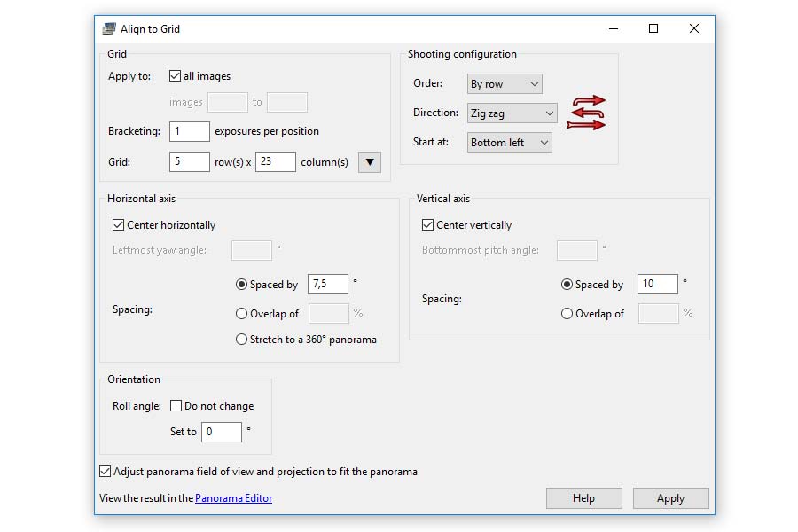Click the images range start field
798x532 pixels.
coord(228,102)
